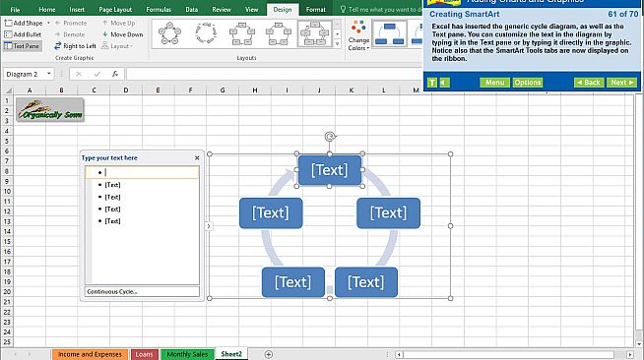Click the Move Down button
Screen dimensions: 644x360
[x=122, y=34]
